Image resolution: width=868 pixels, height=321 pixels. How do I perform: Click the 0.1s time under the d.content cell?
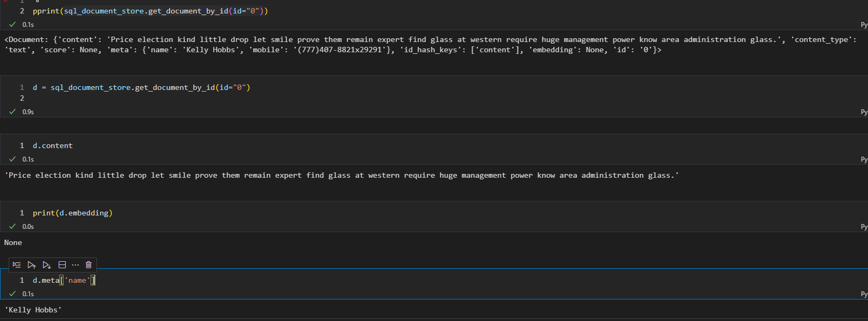point(28,159)
